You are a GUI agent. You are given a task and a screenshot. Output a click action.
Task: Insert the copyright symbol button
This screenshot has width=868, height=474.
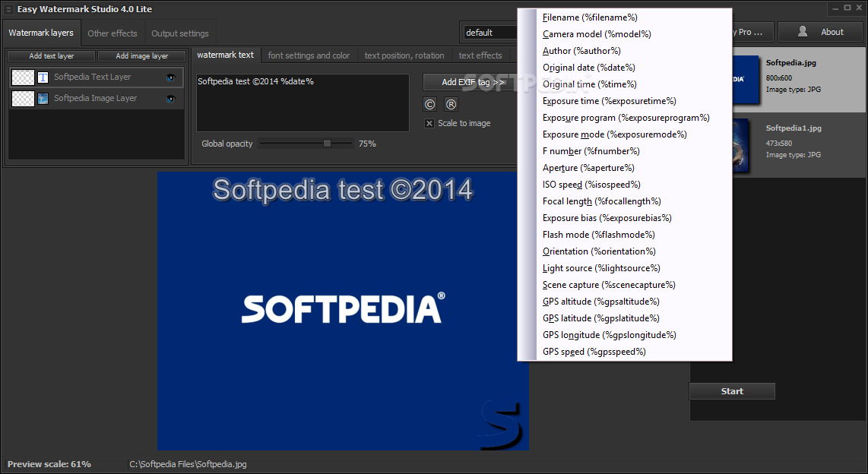click(x=429, y=104)
